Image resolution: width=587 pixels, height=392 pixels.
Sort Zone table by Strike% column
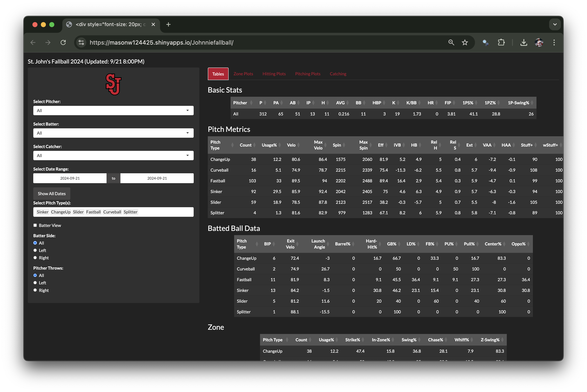[355, 340]
